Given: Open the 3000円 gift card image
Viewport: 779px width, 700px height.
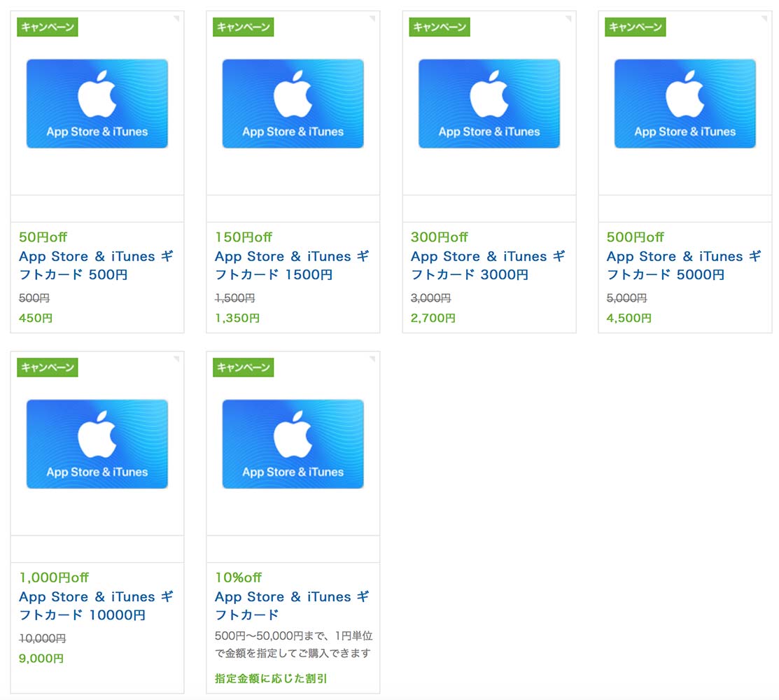Looking at the screenshot, I should click(489, 104).
